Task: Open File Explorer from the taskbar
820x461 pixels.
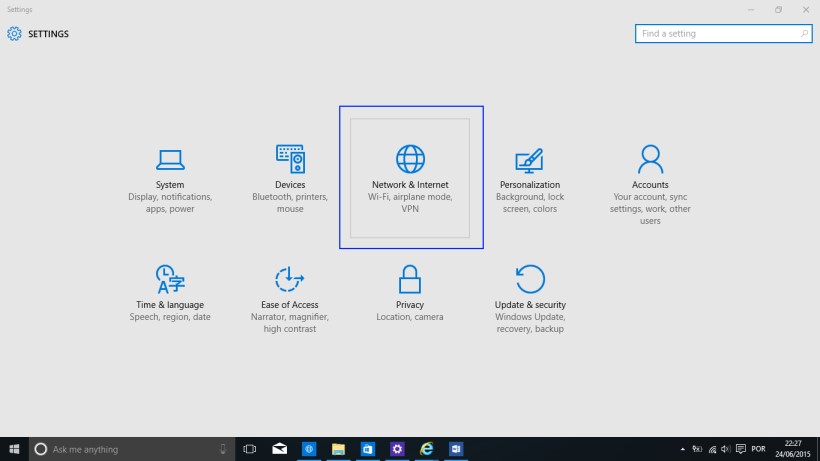Action: [338, 449]
